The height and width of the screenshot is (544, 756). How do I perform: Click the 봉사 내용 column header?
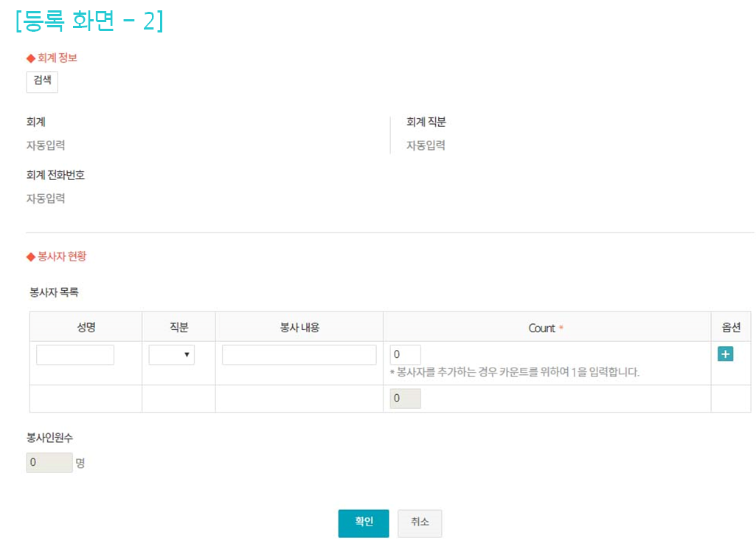[299, 327]
